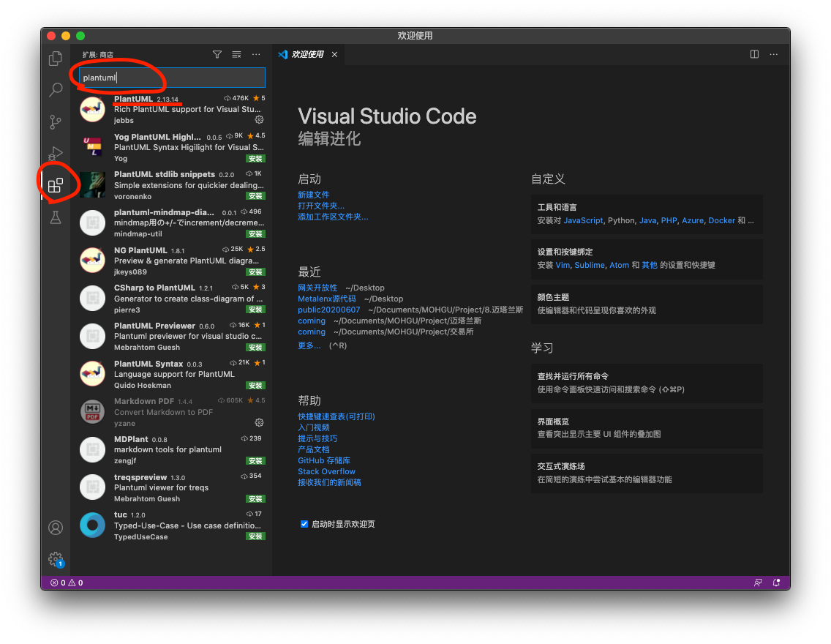Viewport: 831px width, 644px height.
Task: Open the Source Control view
Action: point(56,121)
